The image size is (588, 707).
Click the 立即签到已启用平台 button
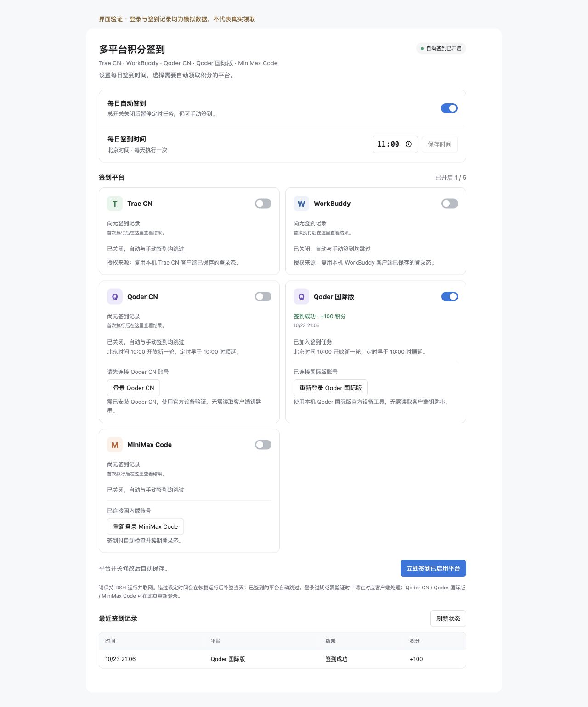(433, 568)
